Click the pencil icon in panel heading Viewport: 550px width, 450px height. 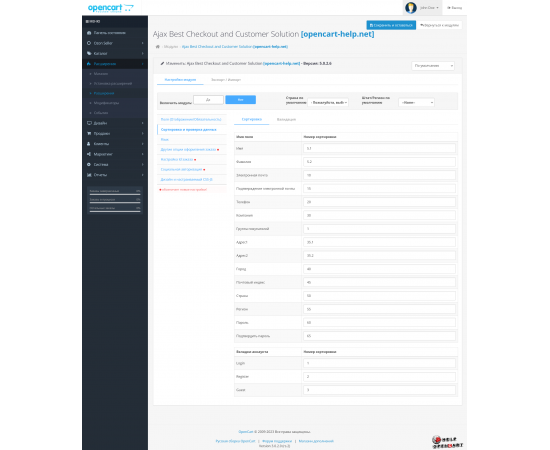pos(162,63)
